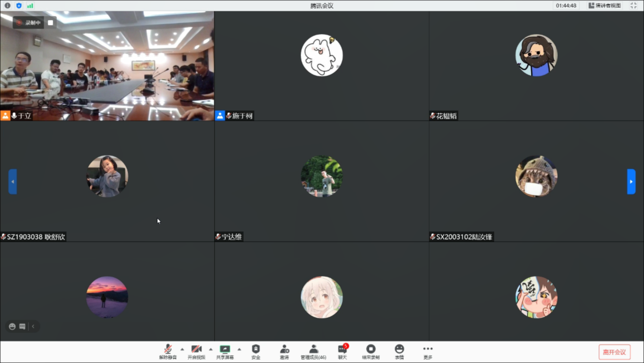
Task: Switch layout via 演讲者视图 button
Action: pyautogui.click(x=605, y=6)
